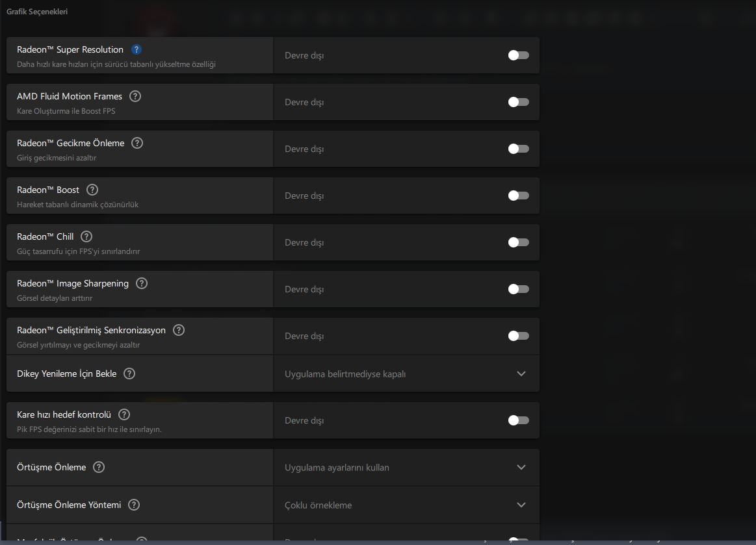Open help icon for Dikey Yenileme İçin Bekle
The width and height of the screenshot is (756, 545).
tap(129, 374)
